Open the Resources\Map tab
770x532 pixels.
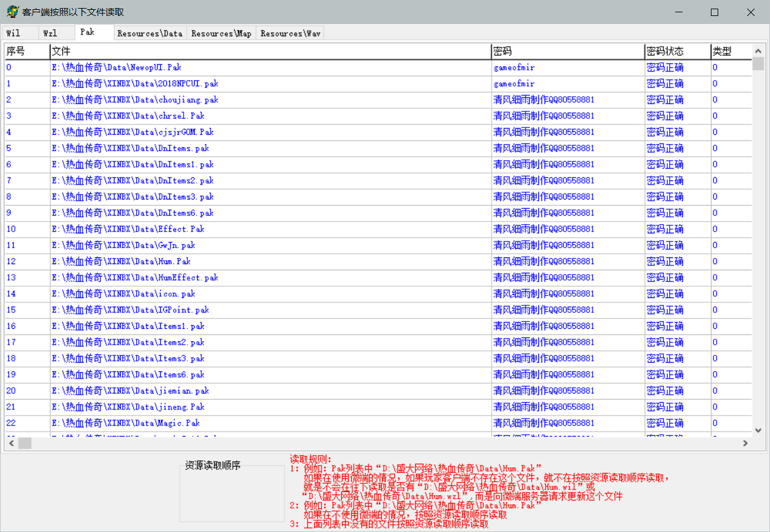click(x=221, y=33)
